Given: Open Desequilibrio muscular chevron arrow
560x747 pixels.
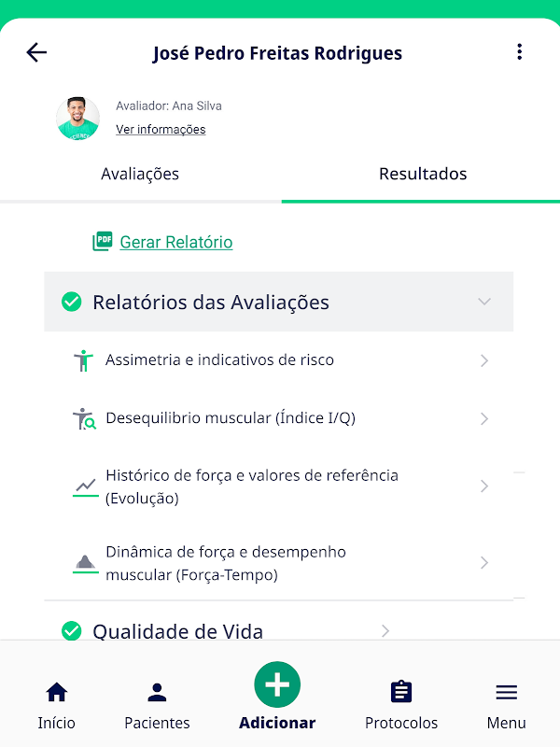Looking at the screenshot, I should tap(483, 418).
